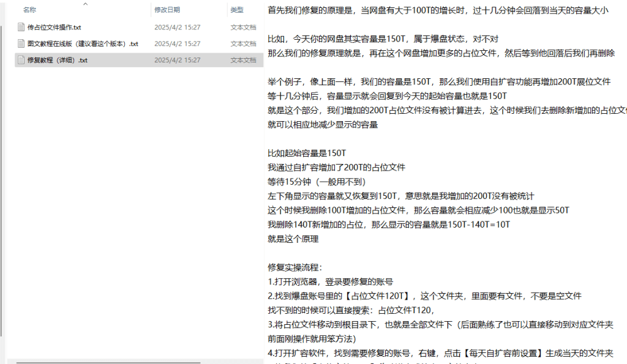
Task: Select the 修复教程（详细）.txt file name
Action: [57, 60]
